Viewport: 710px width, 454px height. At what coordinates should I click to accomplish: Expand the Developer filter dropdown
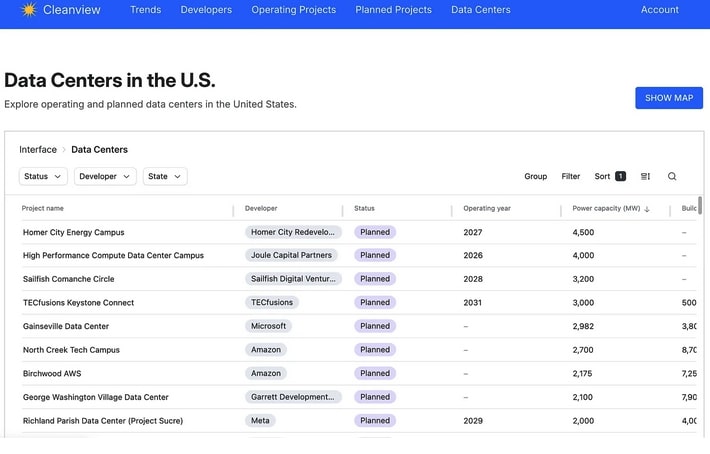105,177
